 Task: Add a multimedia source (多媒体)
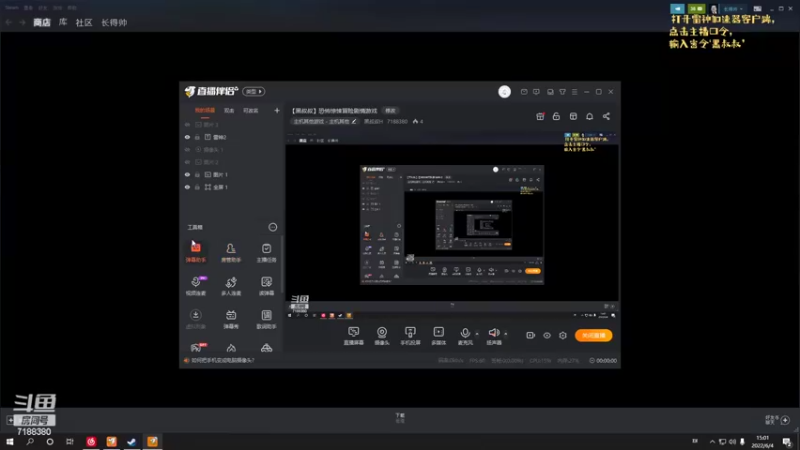coord(439,336)
